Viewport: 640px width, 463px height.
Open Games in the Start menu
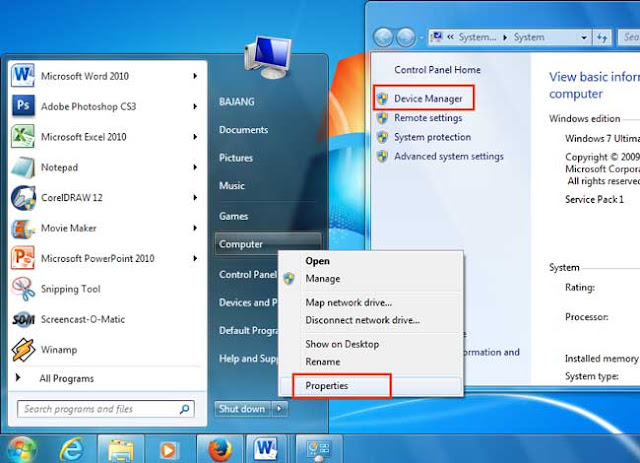point(233,216)
